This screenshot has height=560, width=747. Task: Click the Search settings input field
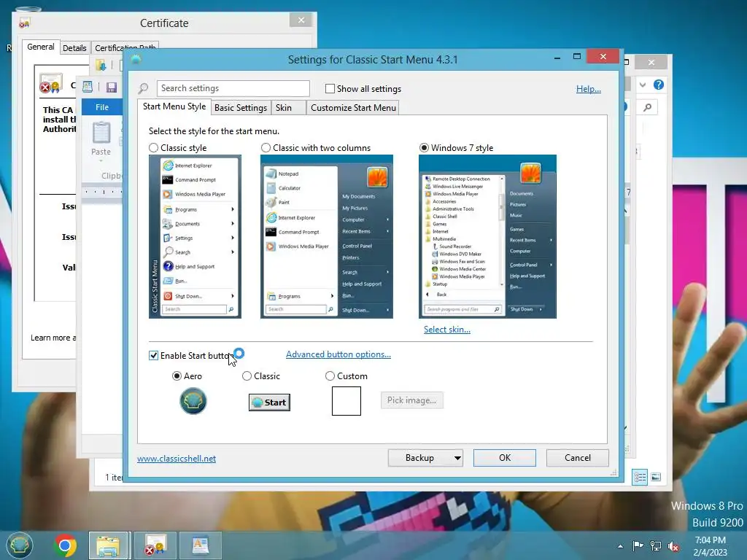click(x=233, y=88)
